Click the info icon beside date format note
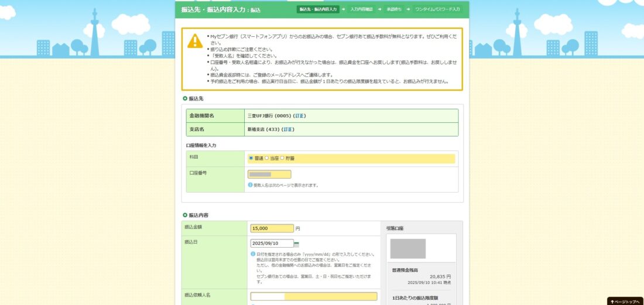644x305 pixels. tap(252, 254)
